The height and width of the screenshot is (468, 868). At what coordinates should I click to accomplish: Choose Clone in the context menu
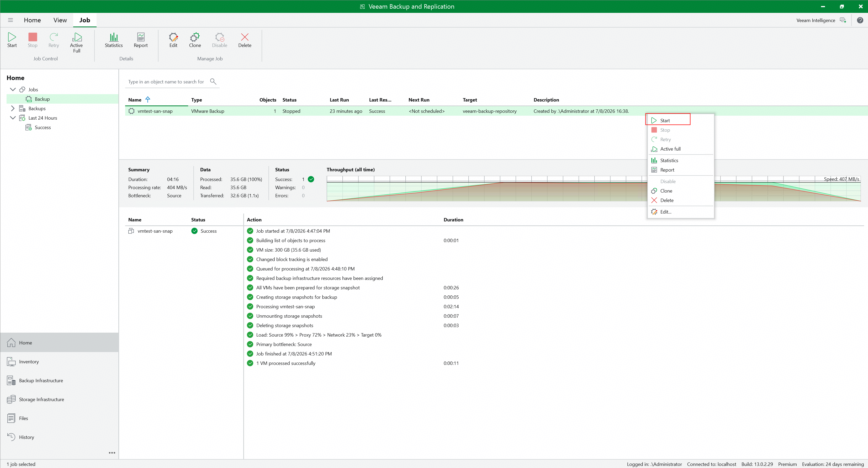tap(681, 191)
